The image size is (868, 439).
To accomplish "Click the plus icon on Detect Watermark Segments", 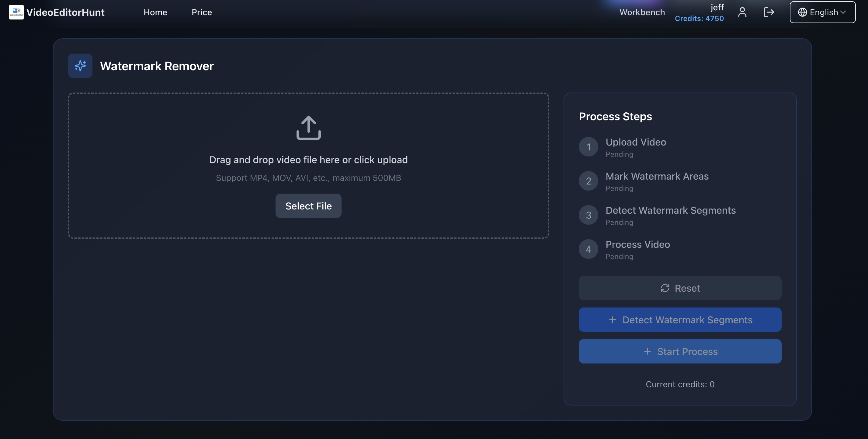I will pos(612,320).
